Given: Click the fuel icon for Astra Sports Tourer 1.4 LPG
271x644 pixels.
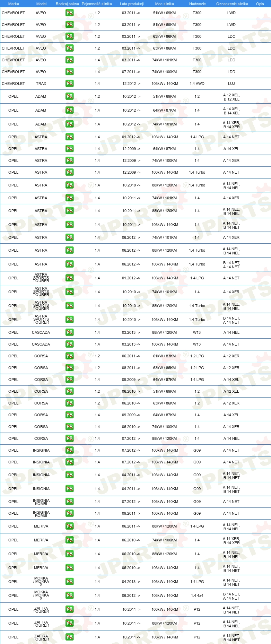Looking at the screenshot, I should point(70,278).
